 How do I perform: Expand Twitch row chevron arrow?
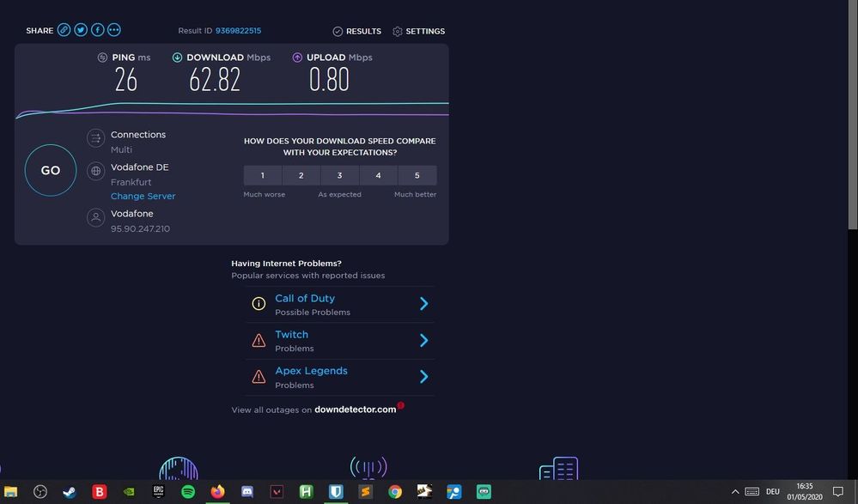(423, 340)
